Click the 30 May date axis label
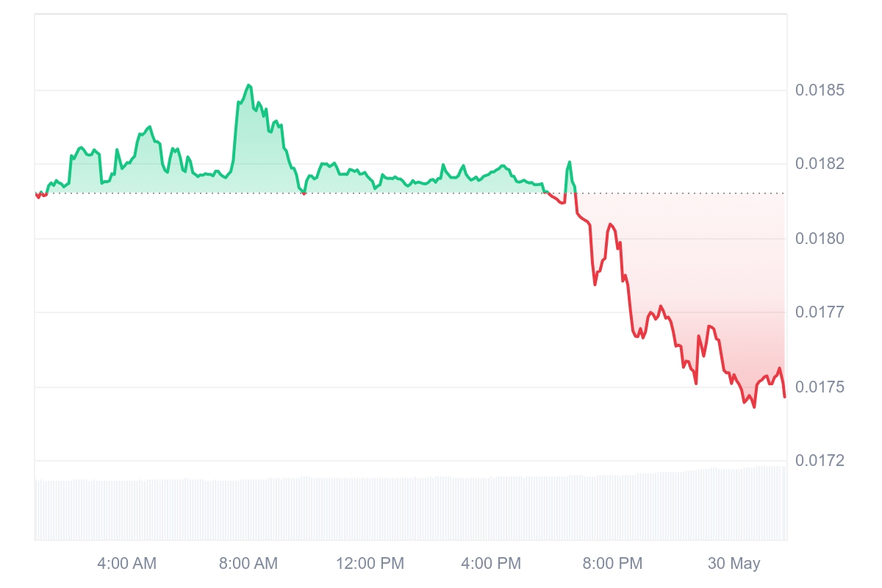The width and height of the screenshot is (882, 588). coord(734,564)
